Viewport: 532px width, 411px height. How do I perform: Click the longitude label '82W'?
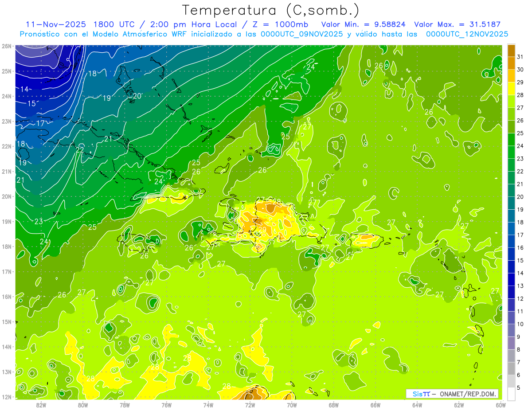click(x=41, y=405)
